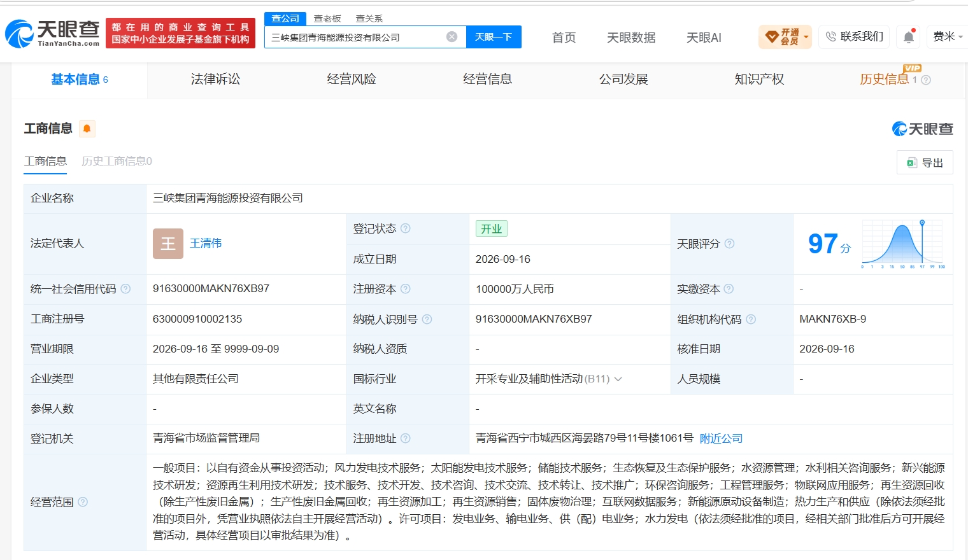Click the 附近公司 link

pyautogui.click(x=721, y=438)
